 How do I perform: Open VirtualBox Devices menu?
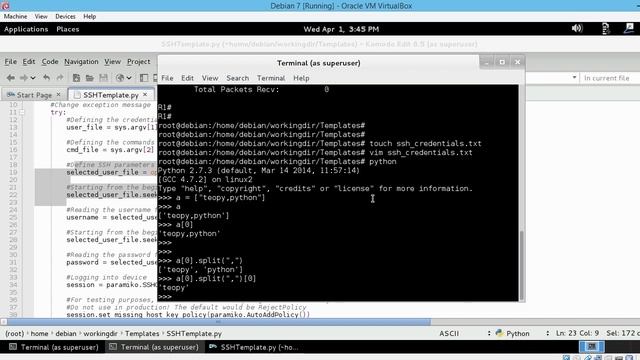[65, 16]
